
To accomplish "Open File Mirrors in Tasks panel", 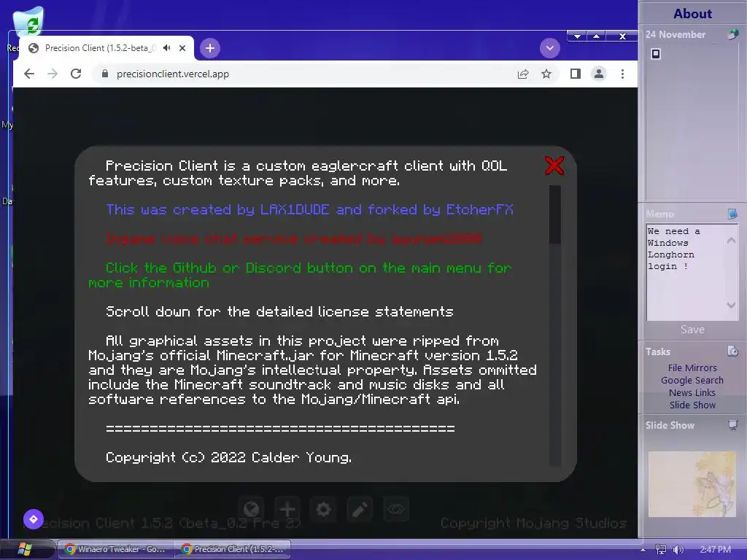I will pos(692,367).
